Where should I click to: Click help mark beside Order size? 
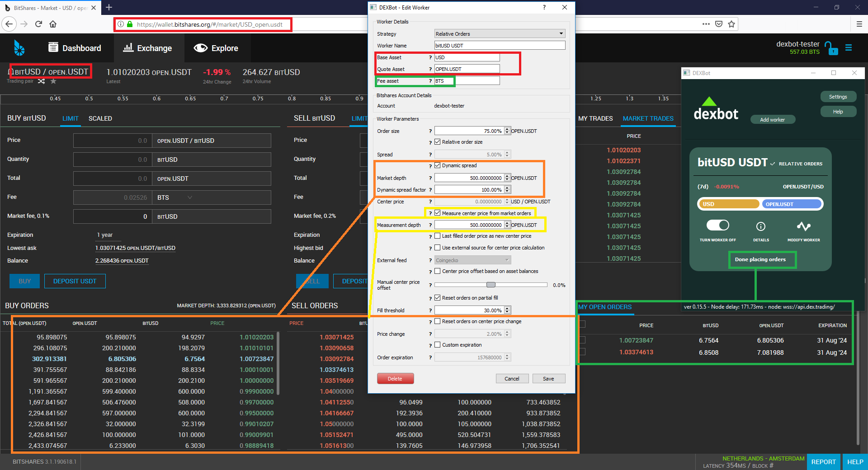[430, 132]
